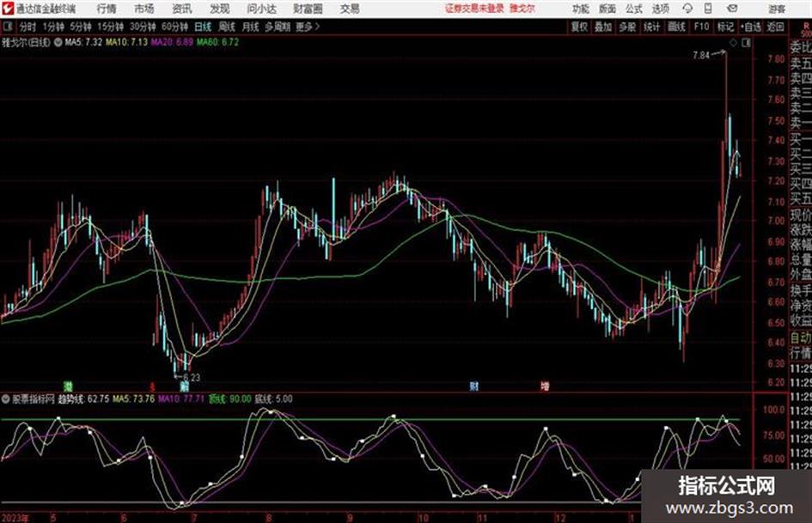812x523 pixels.
Task: Click the 财 marker below chart
Action: pos(473,386)
